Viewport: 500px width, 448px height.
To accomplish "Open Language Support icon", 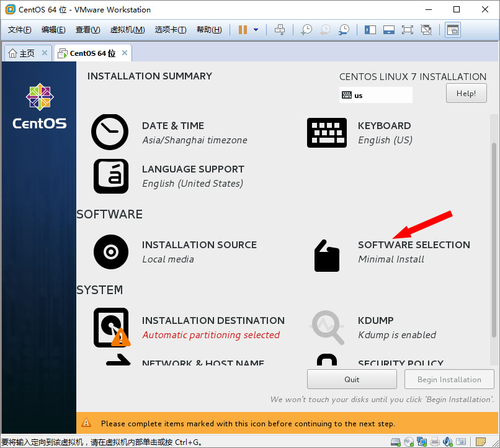I will pos(110,176).
